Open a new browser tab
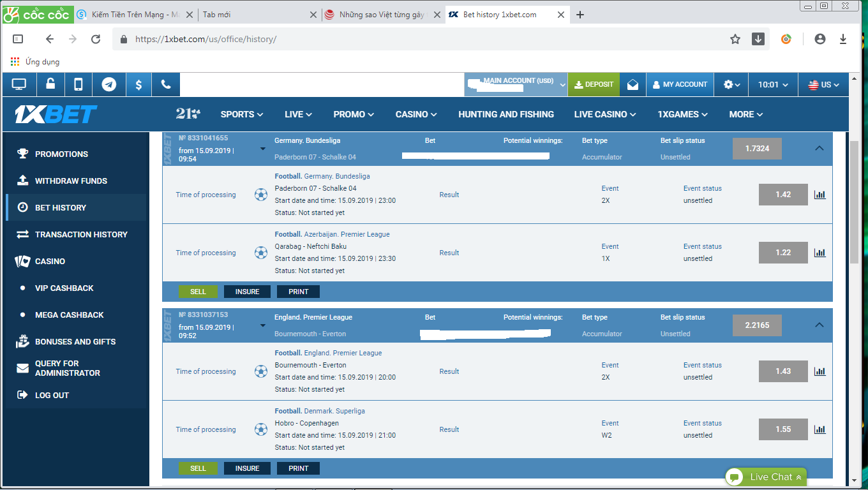The image size is (868, 490). click(x=580, y=15)
